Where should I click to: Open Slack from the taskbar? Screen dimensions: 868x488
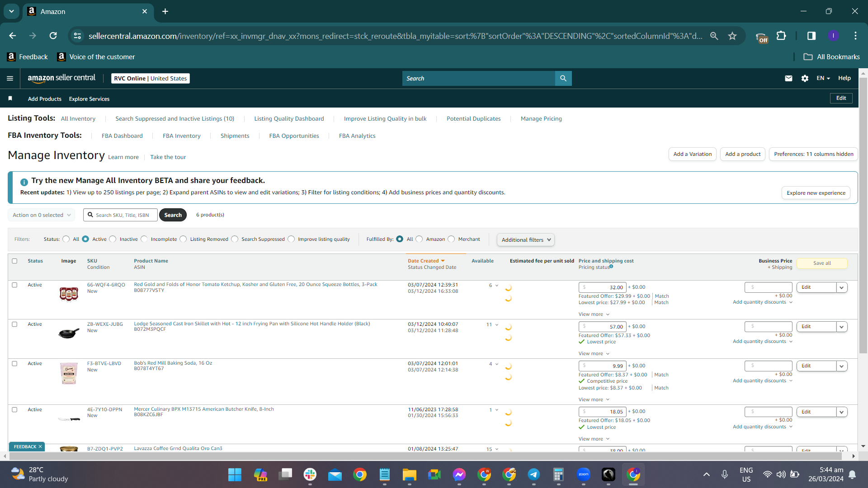(310, 474)
